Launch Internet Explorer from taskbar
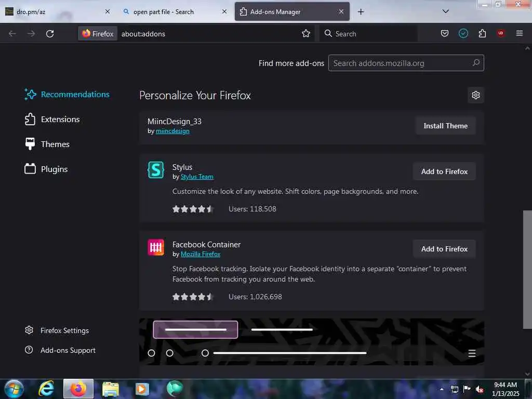The width and height of the screenshot is (532, 399). coord(46,389)
